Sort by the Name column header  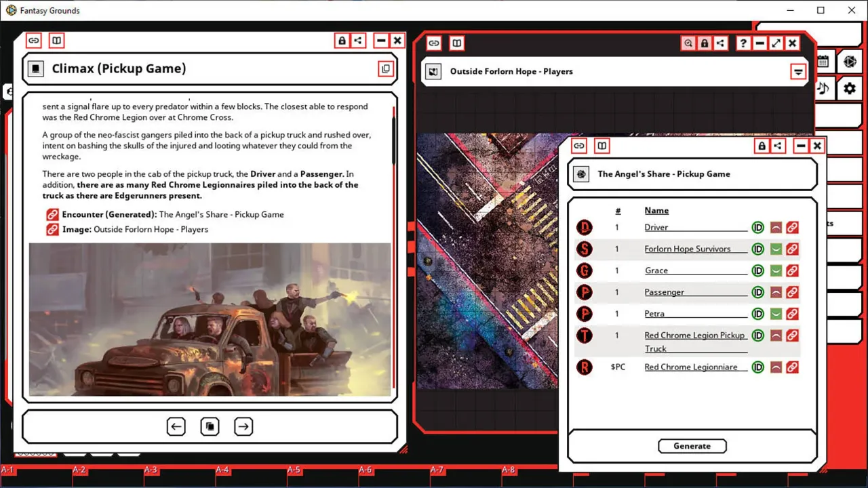tap(656, 211)
